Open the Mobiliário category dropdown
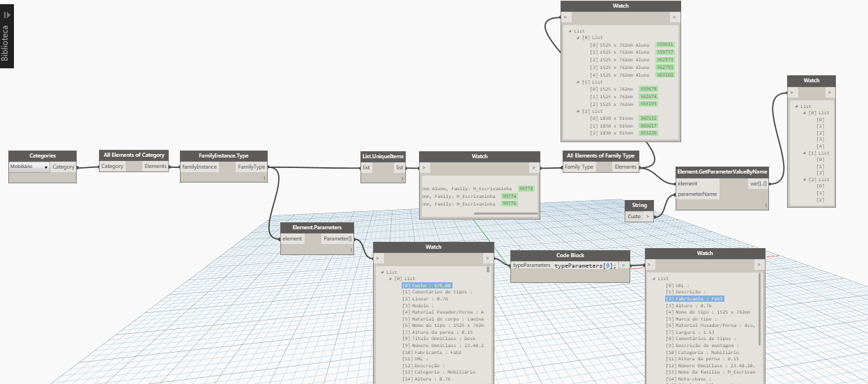The image size is (868, 384). tap(29, 167)
